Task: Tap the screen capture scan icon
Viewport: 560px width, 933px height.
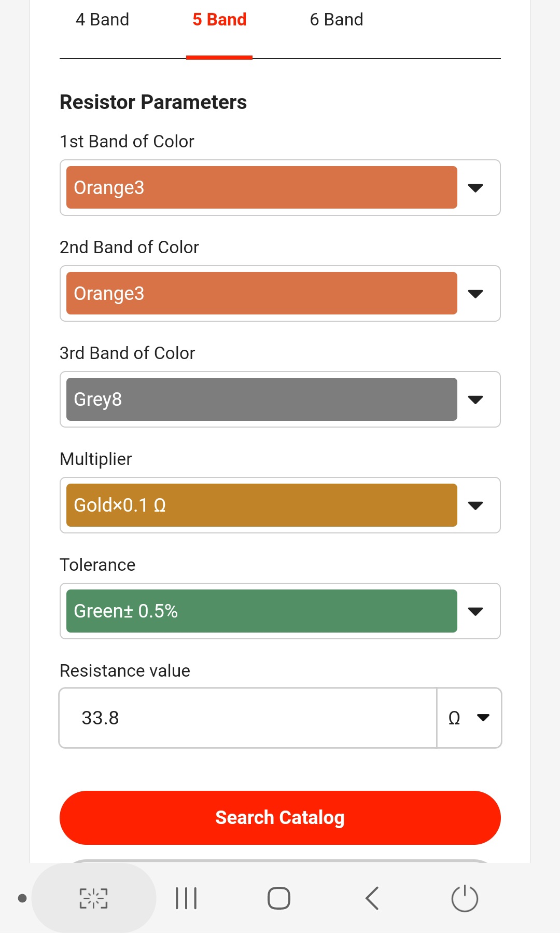Action: pos(93,898)
